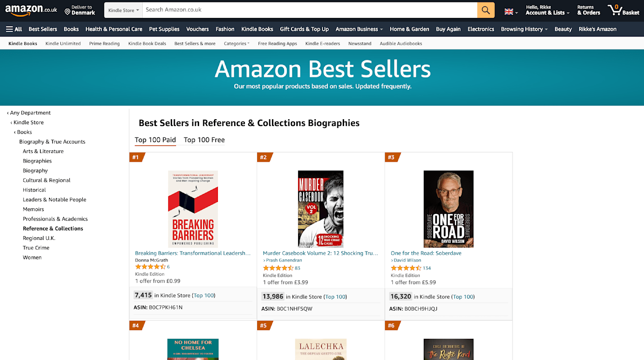Select the Top 100 Paid tab
This screenshot has height=360, width=644.
point(155,140)
